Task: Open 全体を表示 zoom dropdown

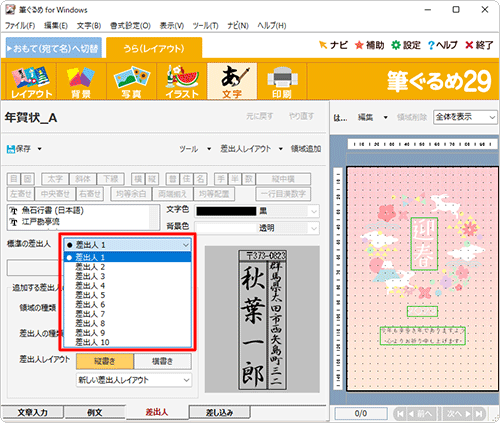Action: point(465,117)
